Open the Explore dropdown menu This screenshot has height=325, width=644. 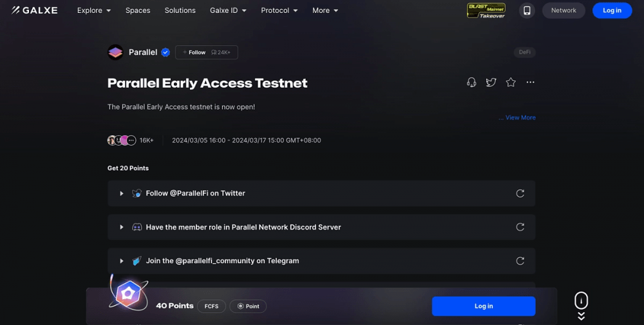[94, 11]
